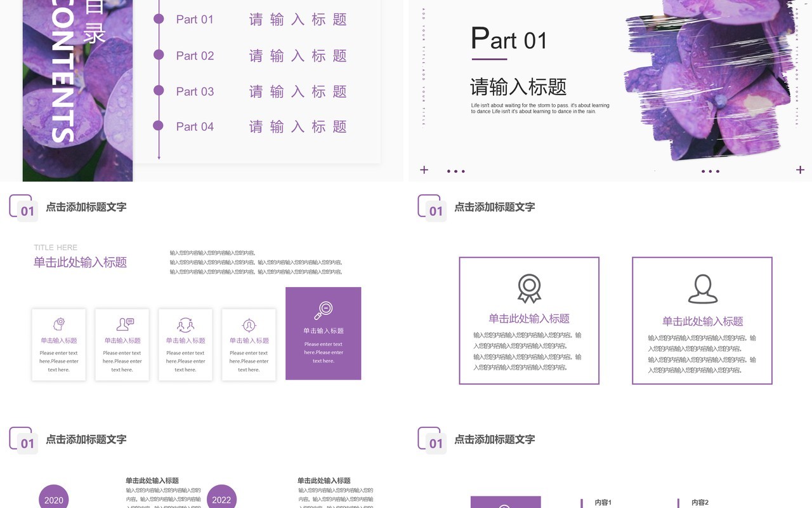The width and height of the screenshot is (812, 508).
Task: Click the 内容1 label
Action: 603,502
